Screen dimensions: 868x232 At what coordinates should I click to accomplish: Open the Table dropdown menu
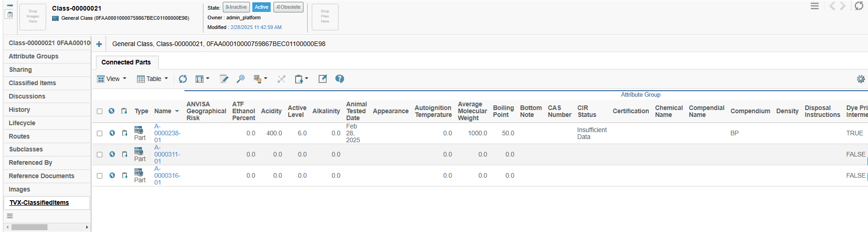click(153, 79)
